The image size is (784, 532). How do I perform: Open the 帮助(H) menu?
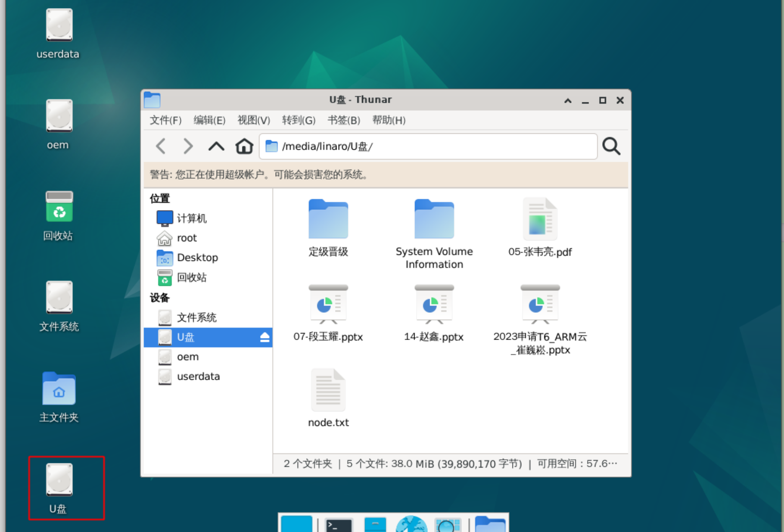click(389, 120)
